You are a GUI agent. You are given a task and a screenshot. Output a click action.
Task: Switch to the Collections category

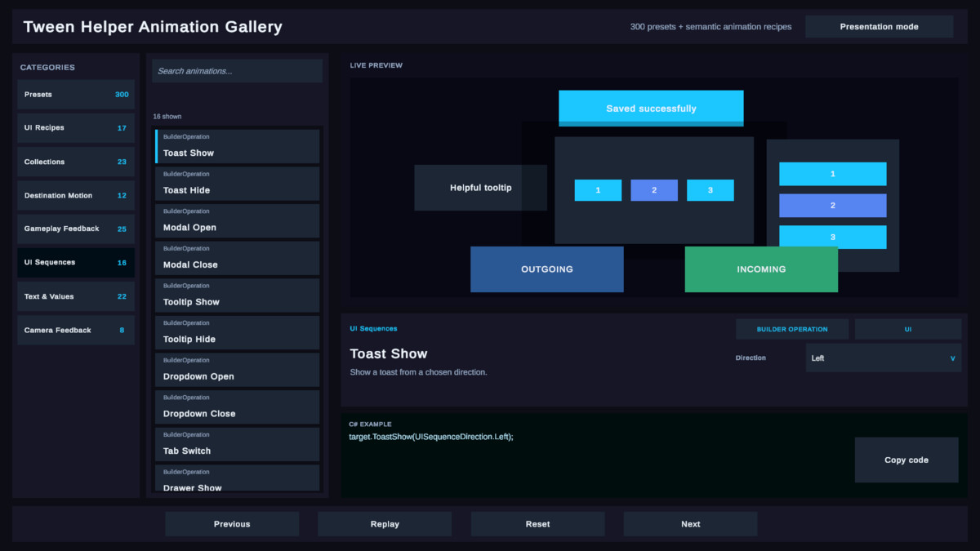pyautogui.click(x=76, y=162)
